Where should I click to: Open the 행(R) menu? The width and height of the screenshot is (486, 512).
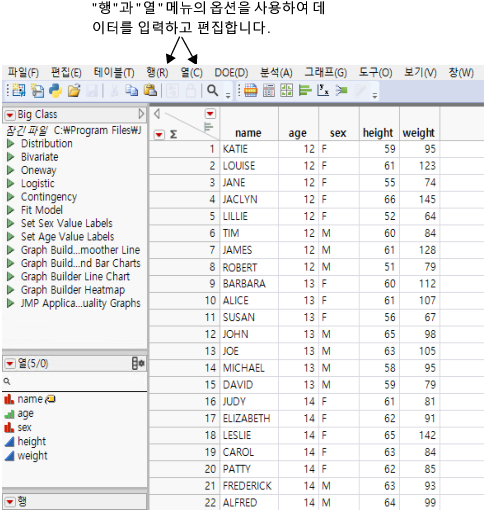pos(157,72)
